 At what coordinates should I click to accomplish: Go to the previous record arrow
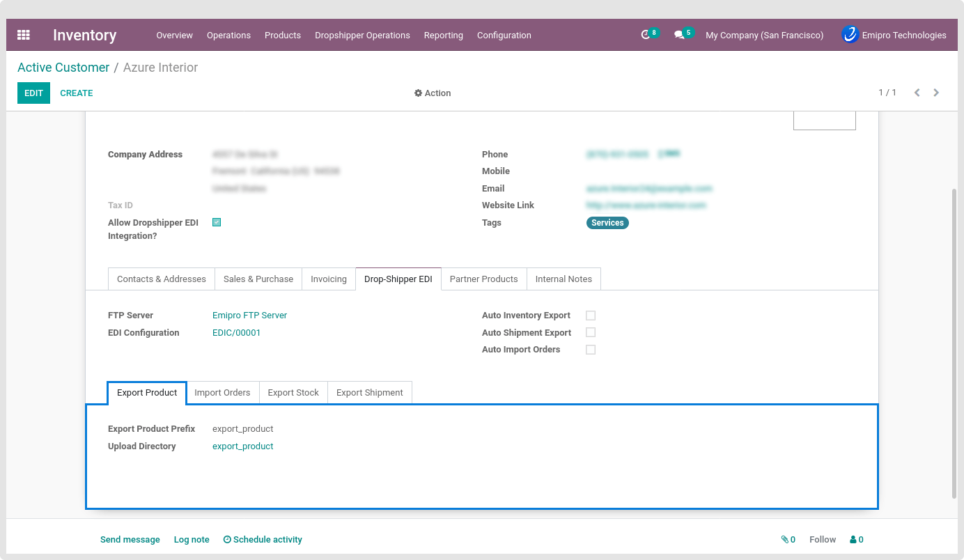point(917,93)
